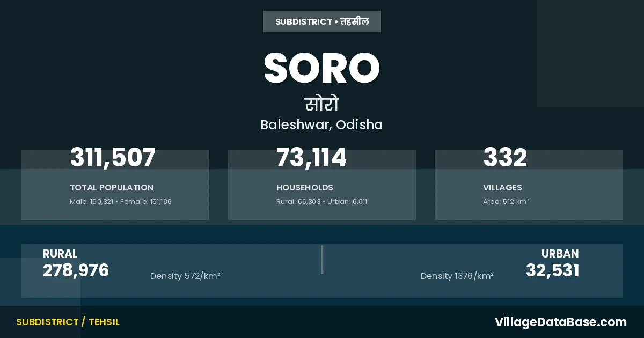This screenshot has width=644, height=338.
Task: Open the Baleshwar, Odisha location text
Action: [x=322, y=125]
